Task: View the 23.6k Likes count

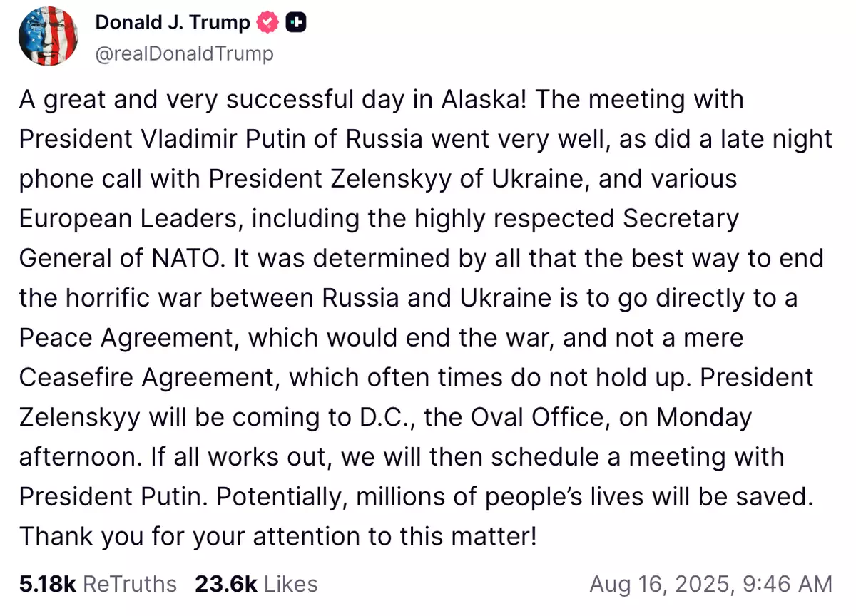Action: click(x=255, y=584)
